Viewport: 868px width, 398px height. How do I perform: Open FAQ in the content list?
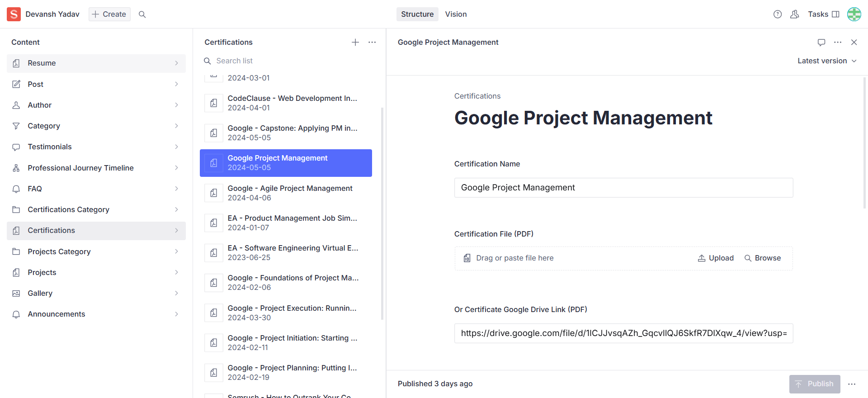tap(96, 189)
